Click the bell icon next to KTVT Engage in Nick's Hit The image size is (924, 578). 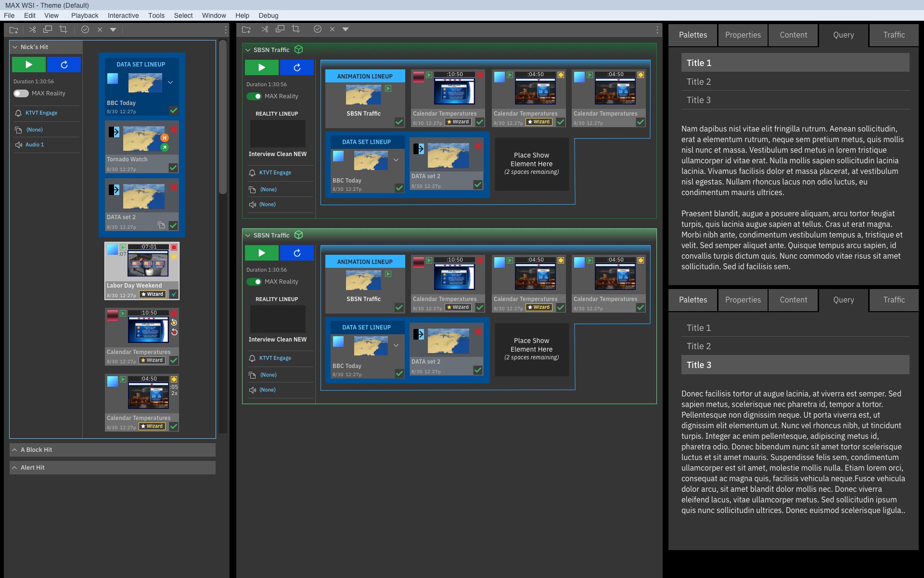18,113
